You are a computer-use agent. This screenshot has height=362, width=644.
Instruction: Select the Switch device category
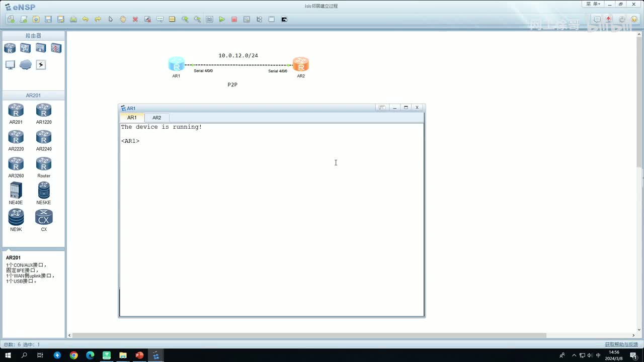(25, 48)
